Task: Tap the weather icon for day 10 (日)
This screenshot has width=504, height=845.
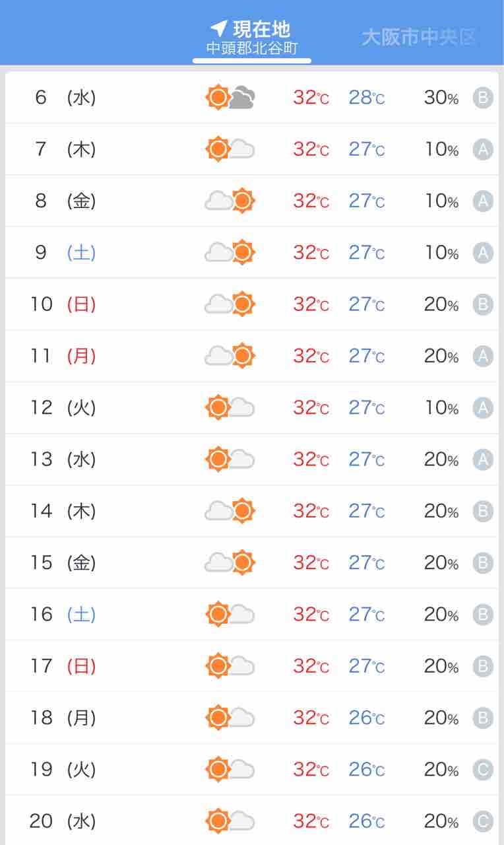Action: coord(230,304)
